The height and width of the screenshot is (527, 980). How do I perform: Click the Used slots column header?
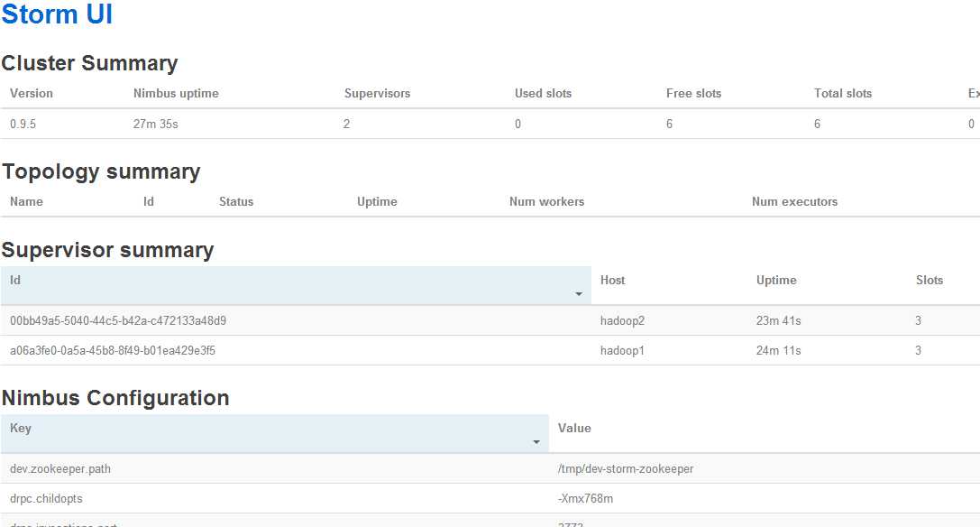tap(543, 93)
